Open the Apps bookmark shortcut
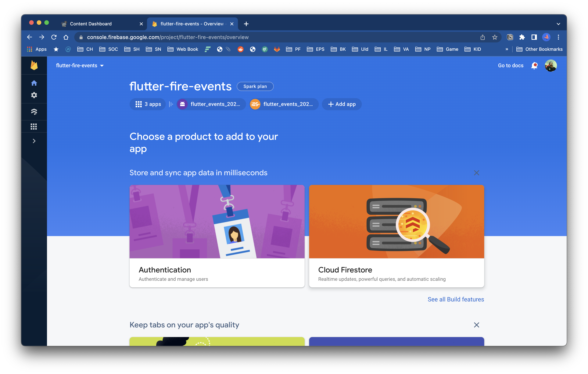Image resolution: width=588 pixels, height=374 pixels. point(37,49)
